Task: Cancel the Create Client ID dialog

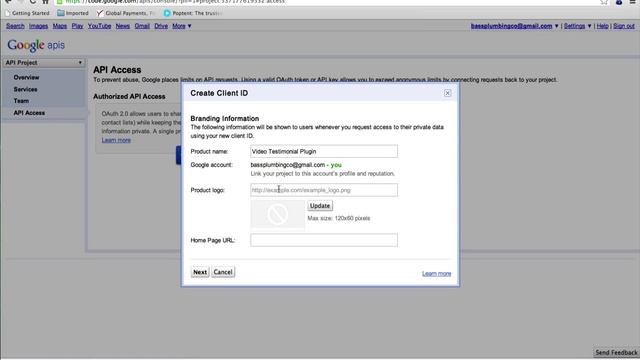Action: coord(223,272)
